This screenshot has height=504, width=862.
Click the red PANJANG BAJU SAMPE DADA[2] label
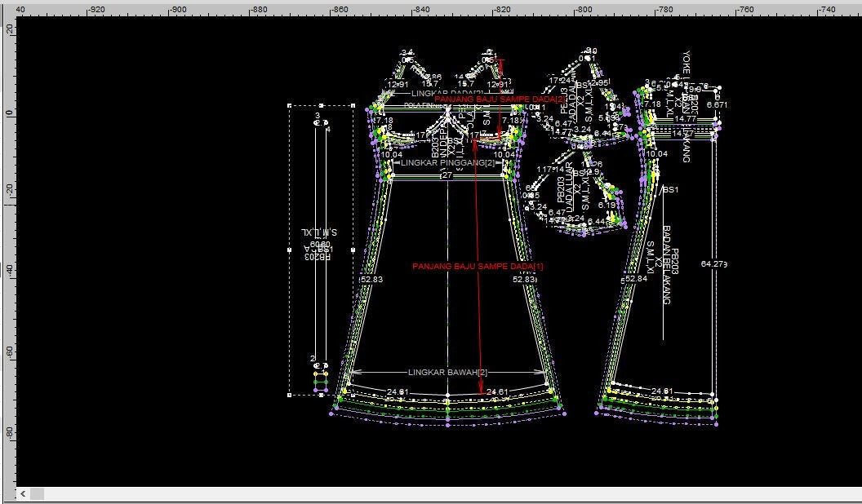tap(500, 99)
